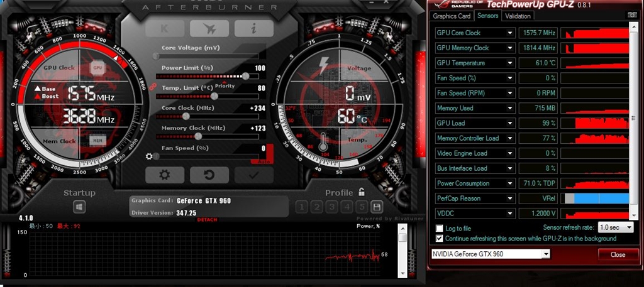Open Fan Speed (RPM) sensor dropdown
Viewport: 644px width, 287px height.
tap(510, 94)
